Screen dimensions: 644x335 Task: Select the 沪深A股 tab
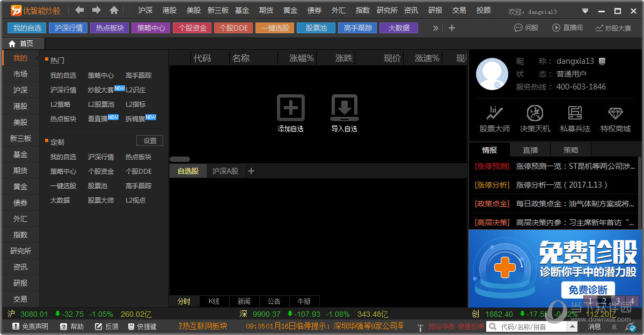tap(225, 171)
